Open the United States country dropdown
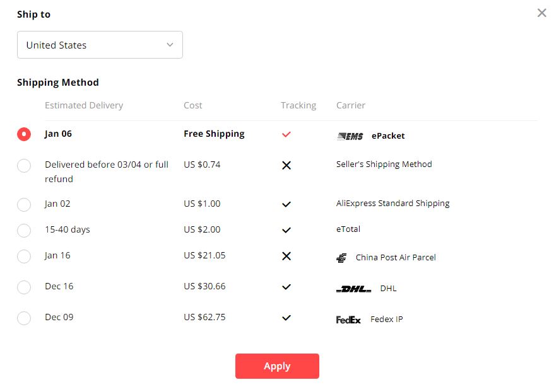 [x=100, y=45]
